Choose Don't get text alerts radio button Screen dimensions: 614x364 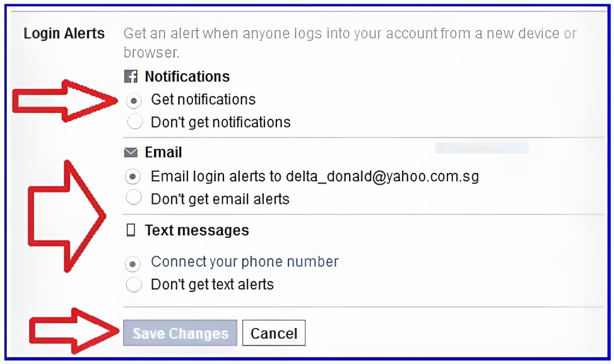(134, 285)
